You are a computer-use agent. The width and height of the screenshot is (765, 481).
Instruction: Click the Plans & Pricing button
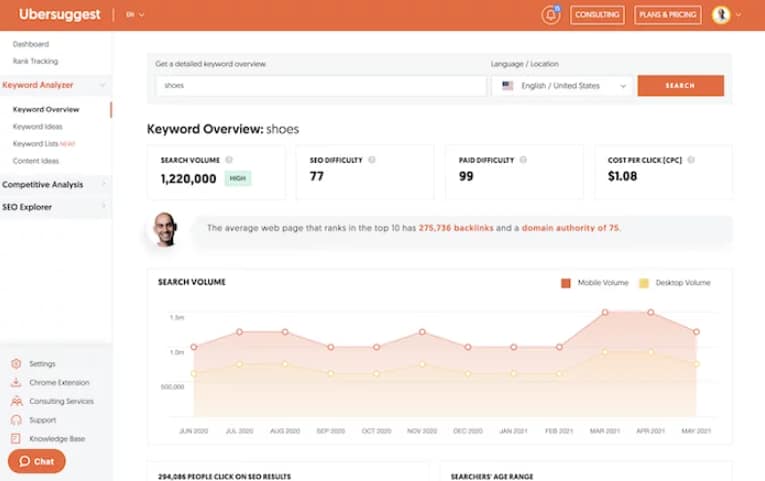(x=668, y=15)
